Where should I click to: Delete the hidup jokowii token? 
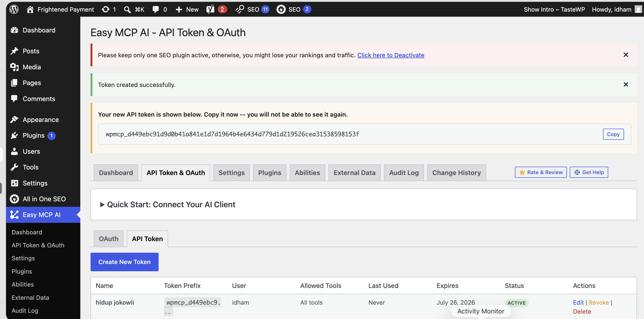[582, 311]
